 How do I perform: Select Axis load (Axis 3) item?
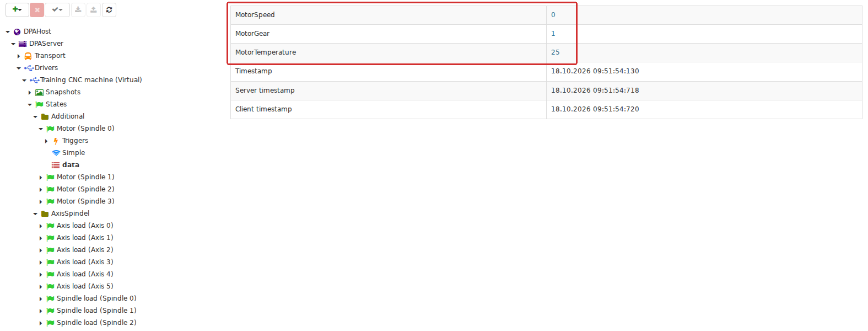[85, 262]
